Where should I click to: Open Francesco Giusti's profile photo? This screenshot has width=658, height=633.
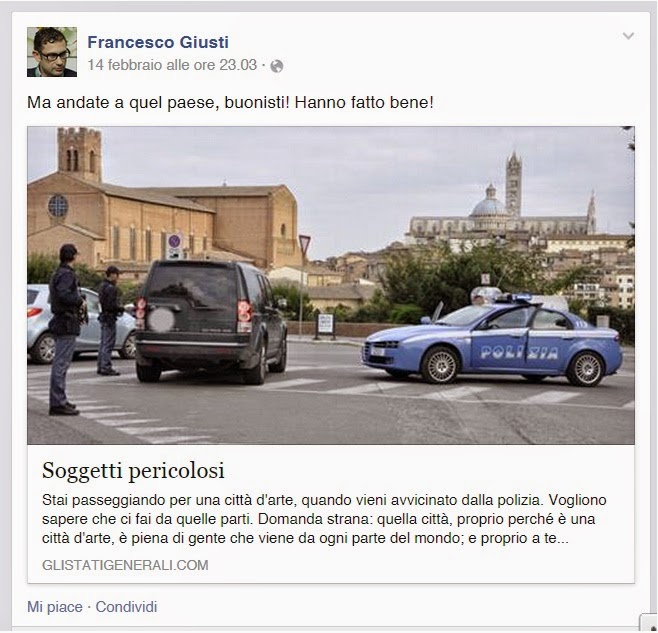52,52
